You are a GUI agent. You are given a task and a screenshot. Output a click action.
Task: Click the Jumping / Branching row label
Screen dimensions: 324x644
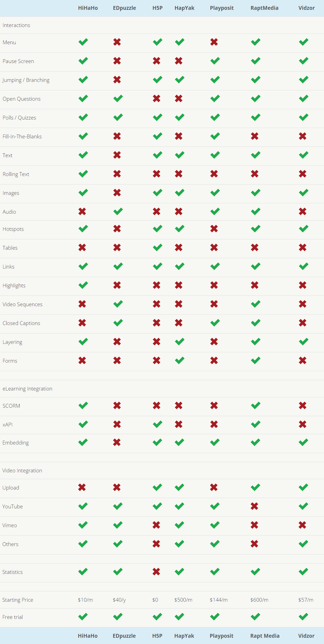(26, 80)
